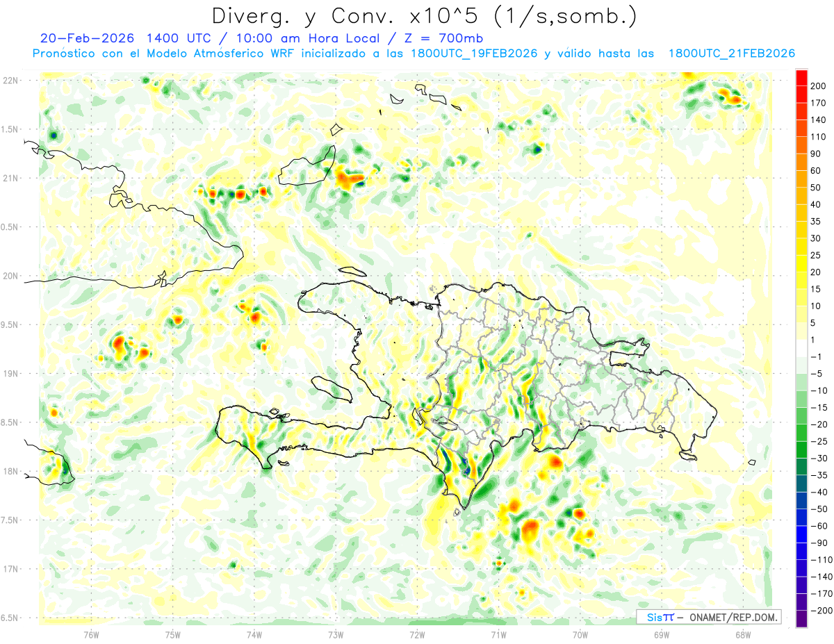The width and height of the screenshot is (834, 644).
Task: Pick the red swatch above the 200 mark
Action: pos(801,78)
